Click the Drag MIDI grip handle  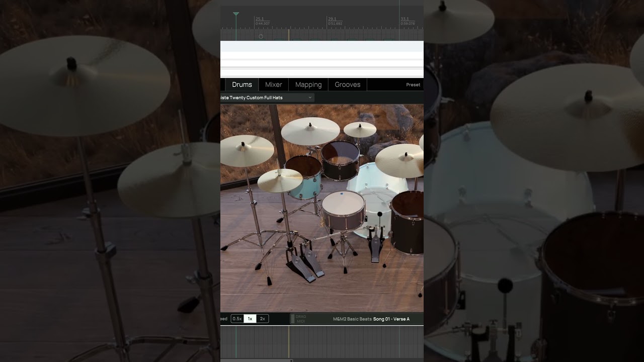[x=293, y=319]
